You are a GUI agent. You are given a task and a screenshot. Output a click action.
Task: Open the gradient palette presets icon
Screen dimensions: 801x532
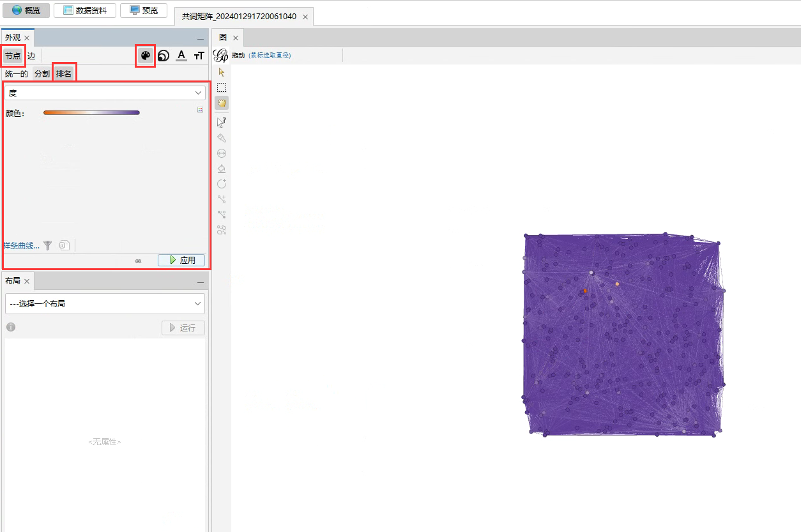tap(200, 110)
